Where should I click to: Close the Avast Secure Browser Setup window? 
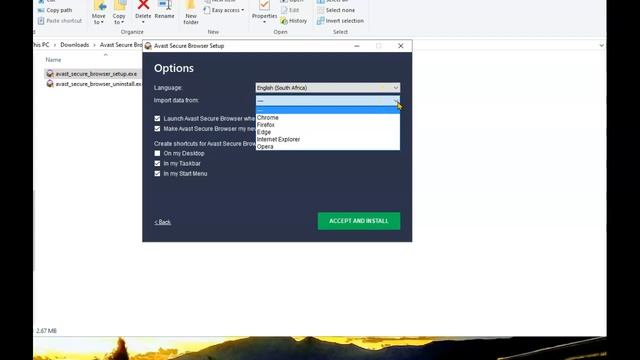coord(401,46)
